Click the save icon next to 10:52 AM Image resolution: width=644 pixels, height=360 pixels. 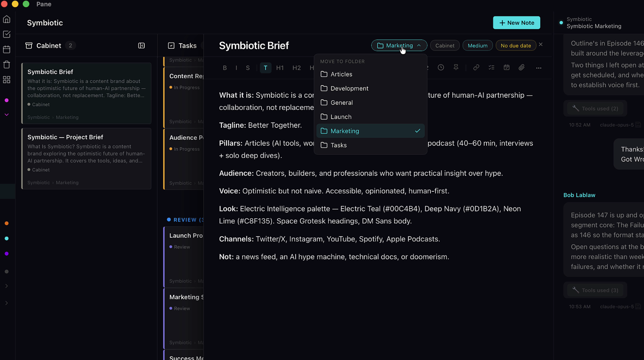pyautogui.click(x=638, y=125)
